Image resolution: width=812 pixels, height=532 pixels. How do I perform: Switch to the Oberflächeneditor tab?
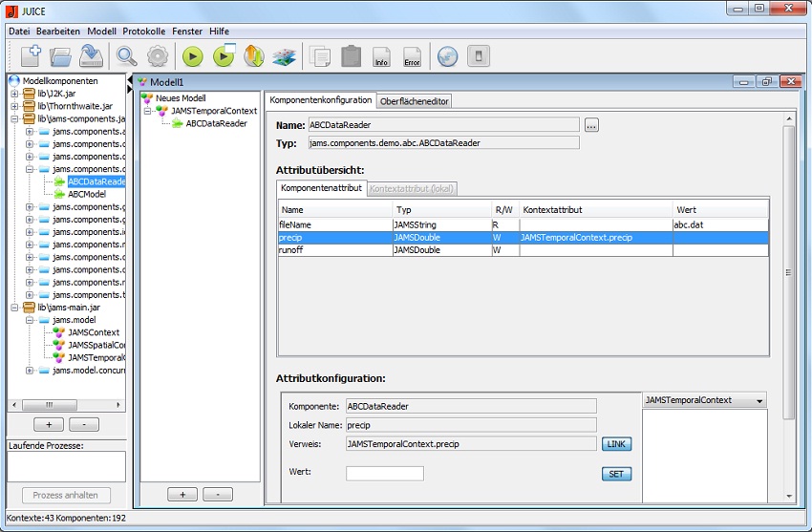(414, 101)
